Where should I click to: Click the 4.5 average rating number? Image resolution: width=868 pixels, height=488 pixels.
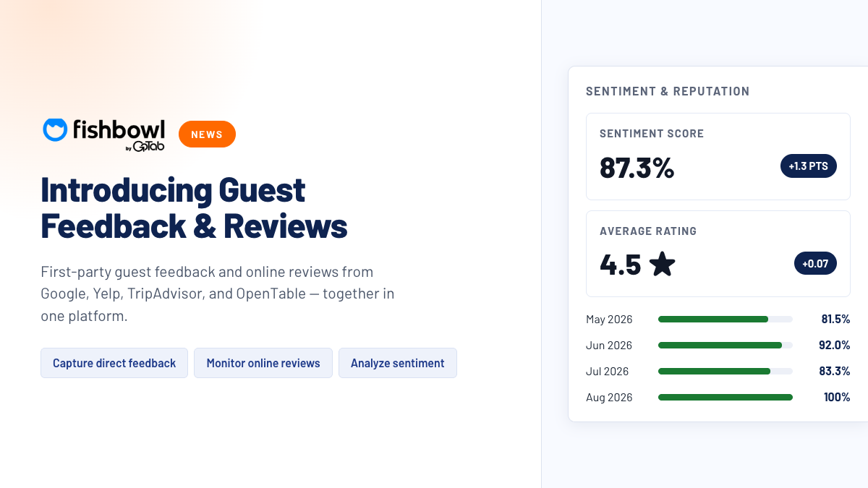point(621,265)
